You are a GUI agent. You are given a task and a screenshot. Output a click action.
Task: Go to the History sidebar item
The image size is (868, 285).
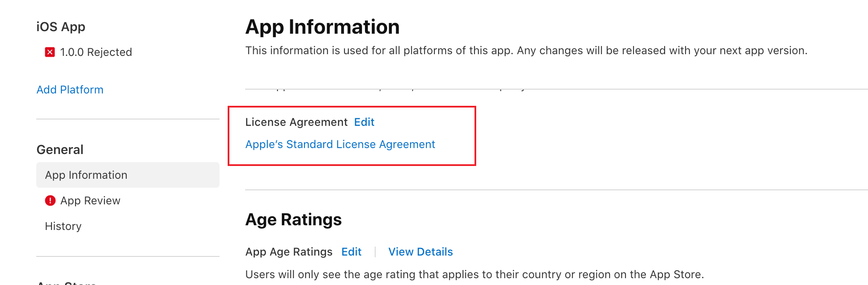click(x=63, y=226)
